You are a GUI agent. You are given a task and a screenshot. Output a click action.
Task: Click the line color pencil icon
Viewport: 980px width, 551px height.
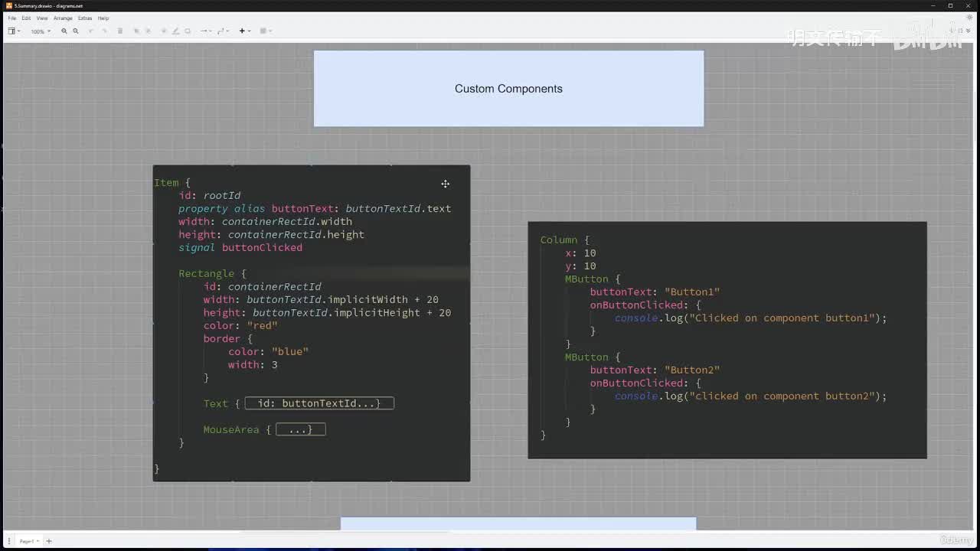pyautogui.click(x=175, y=31)
